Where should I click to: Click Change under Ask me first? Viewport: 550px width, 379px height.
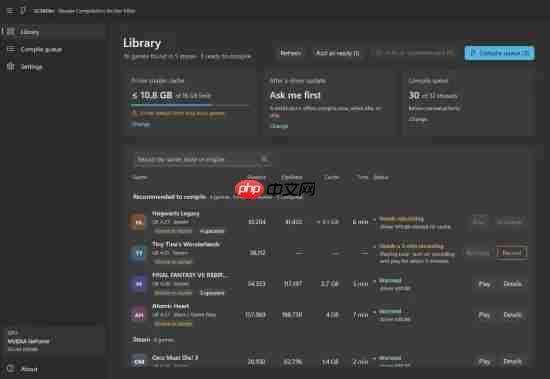(279, 126)
